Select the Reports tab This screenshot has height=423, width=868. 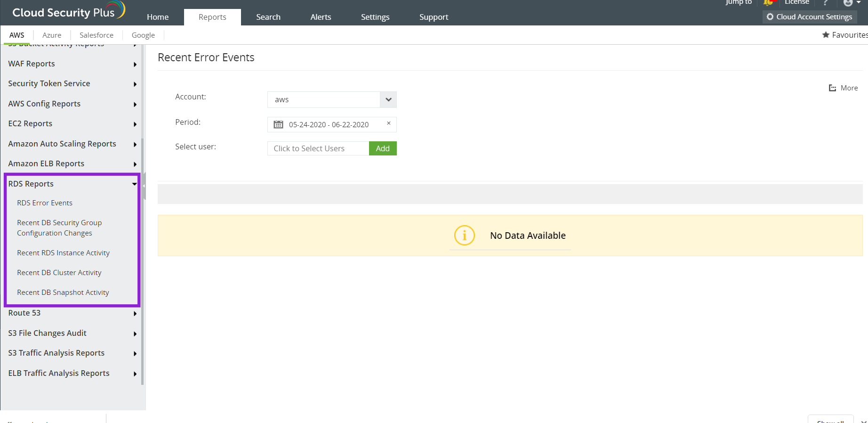[x=212, y=17]
